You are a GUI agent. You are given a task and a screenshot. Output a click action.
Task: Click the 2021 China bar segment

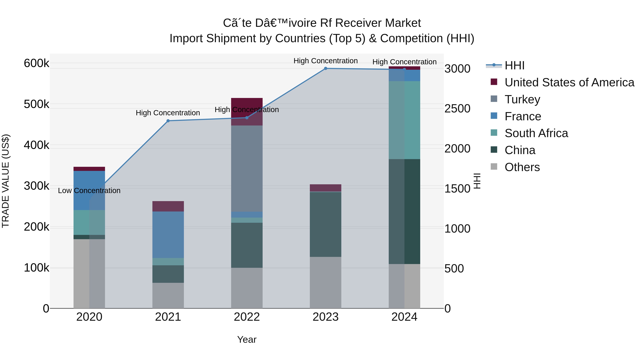pyautogui.click(x=168, y=274)
